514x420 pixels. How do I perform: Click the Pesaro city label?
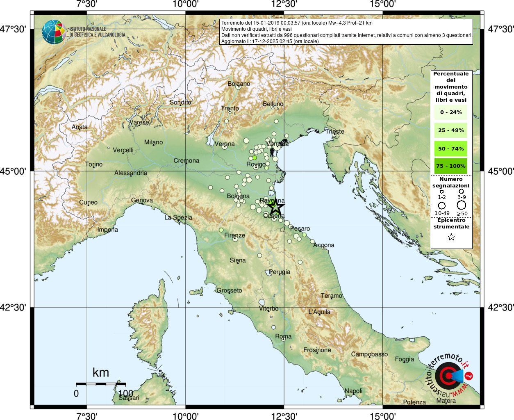point(300,228)
